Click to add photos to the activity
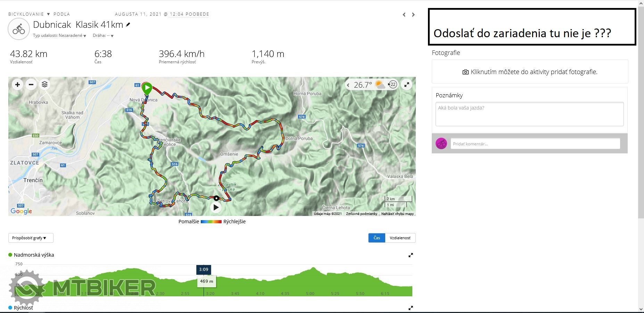This screenshot has height=313, width=644. point(530,72)
